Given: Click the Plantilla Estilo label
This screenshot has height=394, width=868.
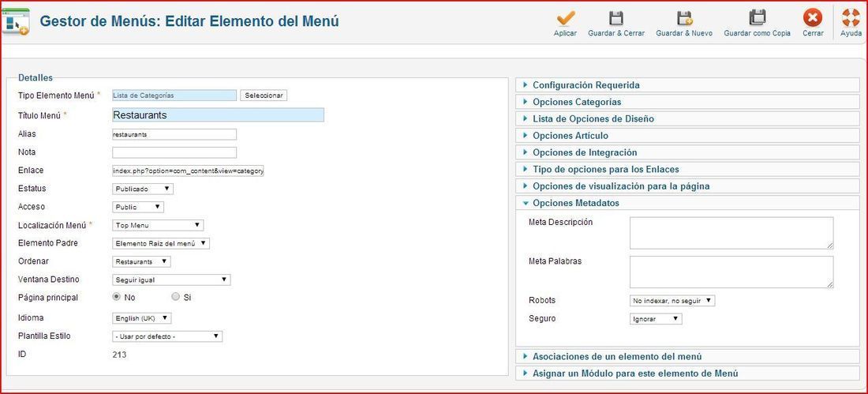Looking at the screenshot, I should point(44,336).
